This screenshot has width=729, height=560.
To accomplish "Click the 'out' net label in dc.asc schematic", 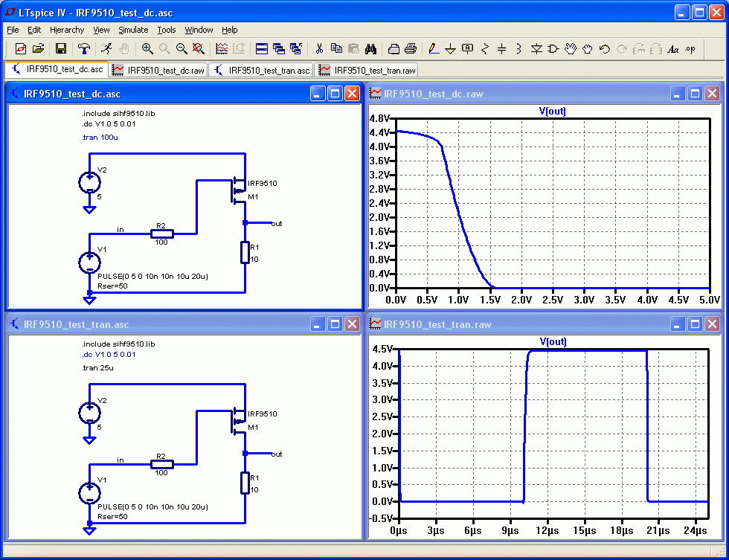I will pyautogui.click(x=277, y=224).
